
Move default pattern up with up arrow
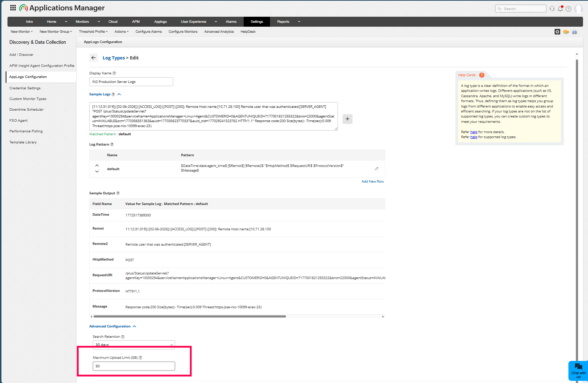97,166
